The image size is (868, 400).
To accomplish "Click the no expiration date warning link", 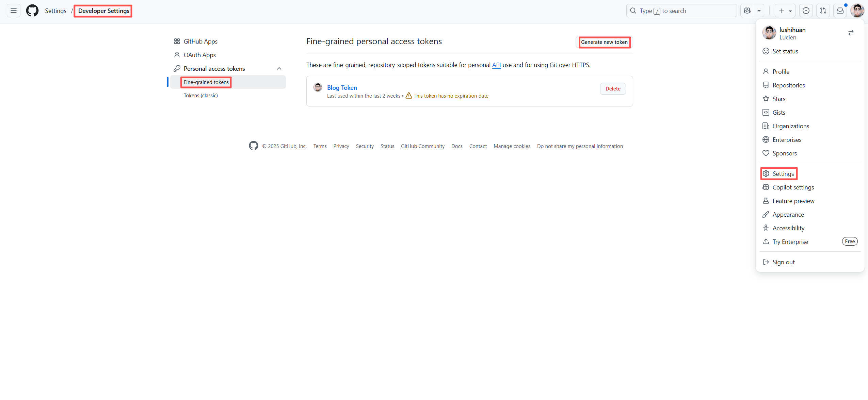I will [451, 96].
